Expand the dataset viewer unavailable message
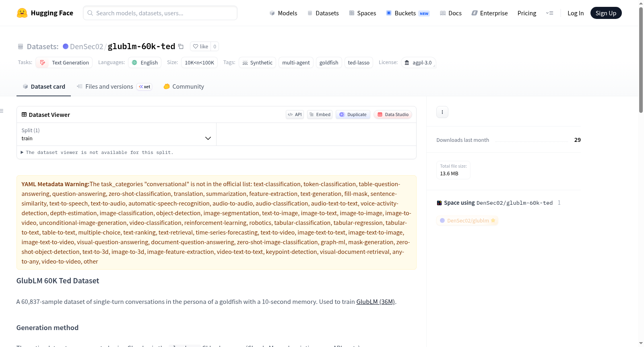 pyautogui.click(x=97, y=152)
